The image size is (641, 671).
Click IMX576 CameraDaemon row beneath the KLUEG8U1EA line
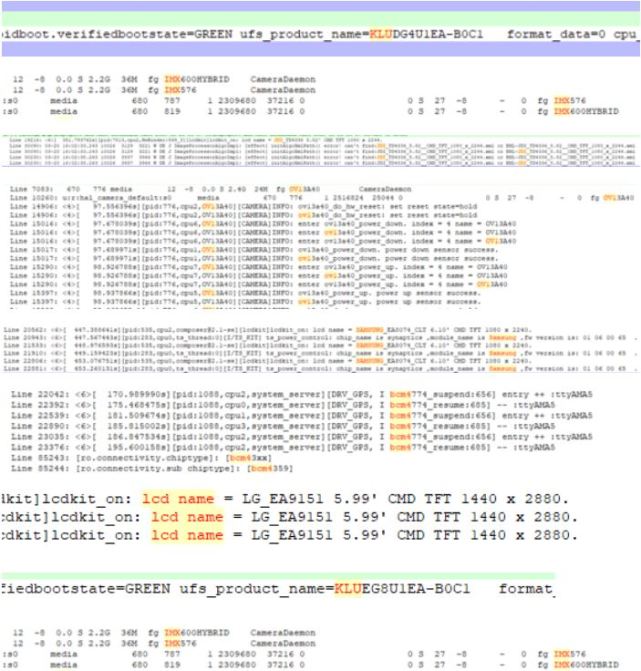164,644
